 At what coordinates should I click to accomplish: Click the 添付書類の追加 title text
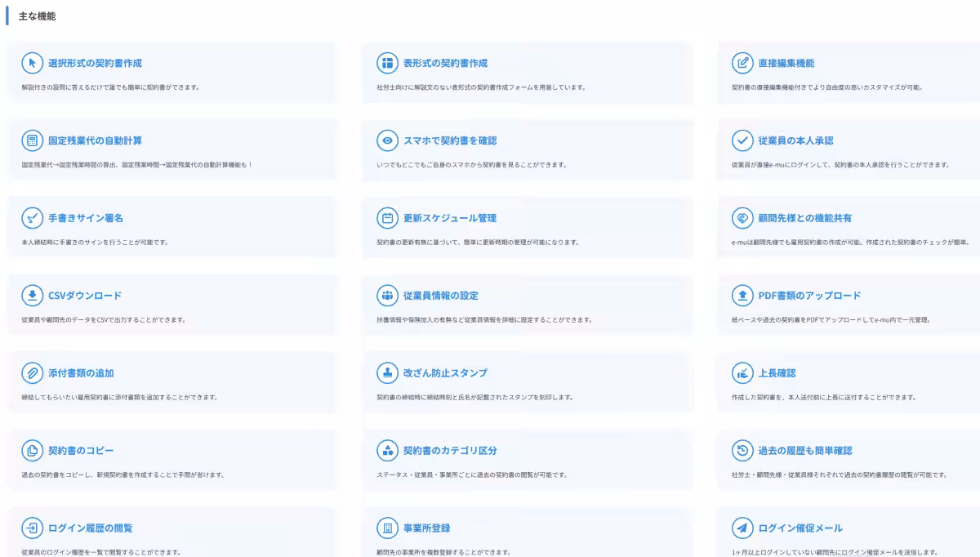point(82,373)
